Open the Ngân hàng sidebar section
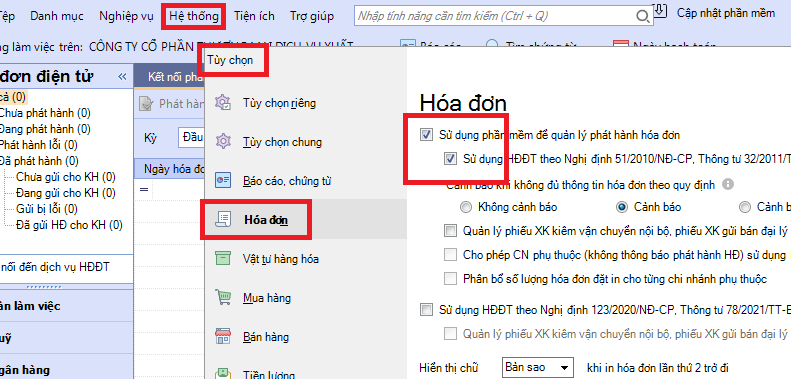This screenshot has width=791, height=379. point(67,370)
